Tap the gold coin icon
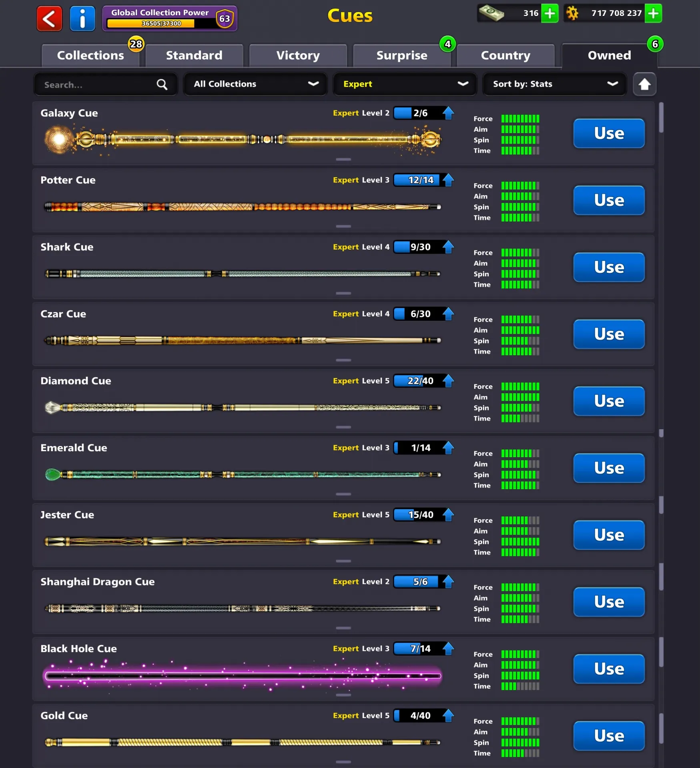Screen dimensions: 700x768 tap(573, 13)
